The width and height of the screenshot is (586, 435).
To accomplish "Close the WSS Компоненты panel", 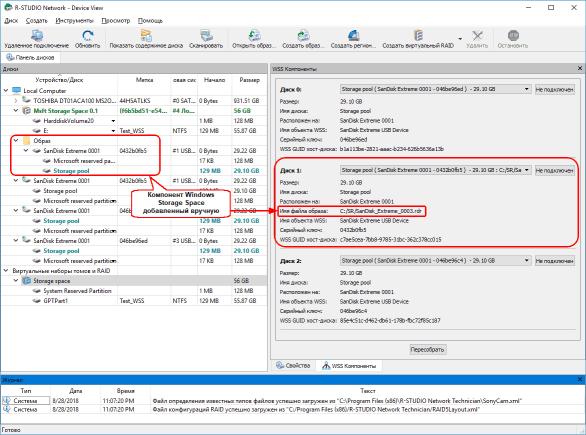I will tap(580, 68).
